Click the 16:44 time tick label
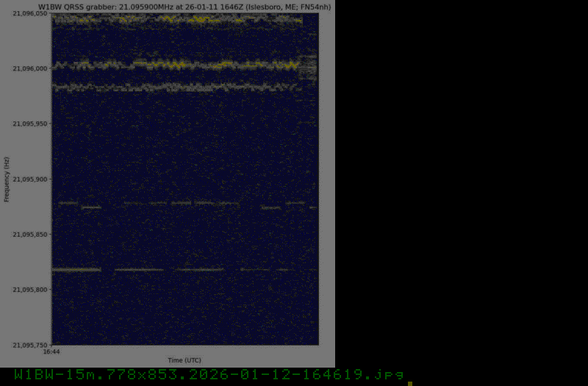Screen dimensions: 588x386 pyautogui.click(x=51, y=352)
